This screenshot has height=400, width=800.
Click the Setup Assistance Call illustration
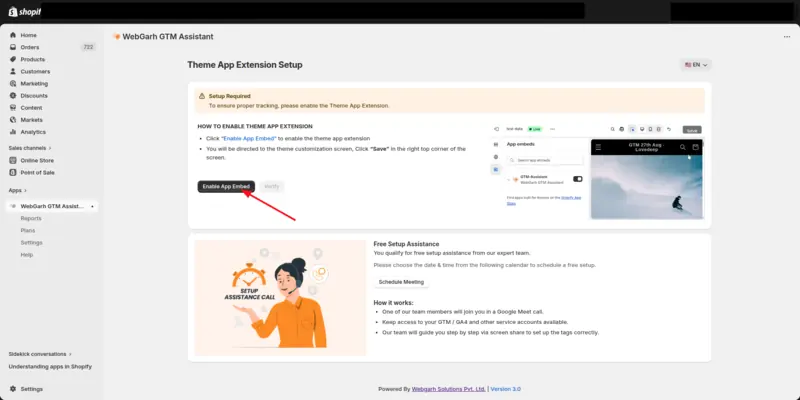click(280, 298)
